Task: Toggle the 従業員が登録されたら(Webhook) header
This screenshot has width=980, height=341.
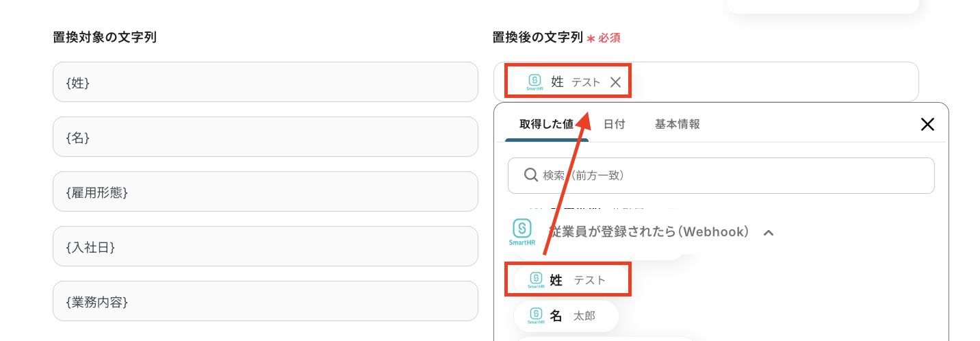Action: pyautogui.click(x=649, y=232)
